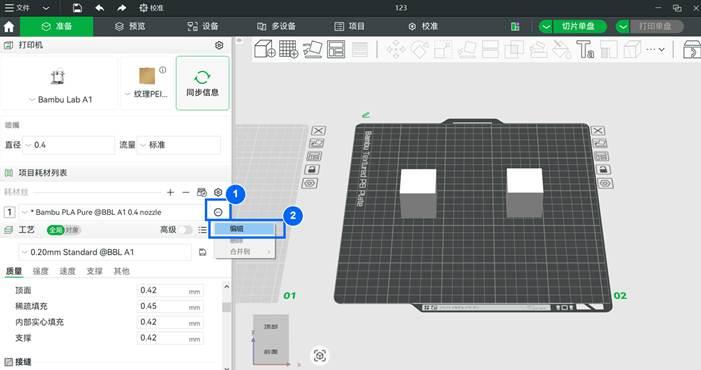Switch to the 设备 tab
This screenshot has width=701, height=370.
(203, 26)
